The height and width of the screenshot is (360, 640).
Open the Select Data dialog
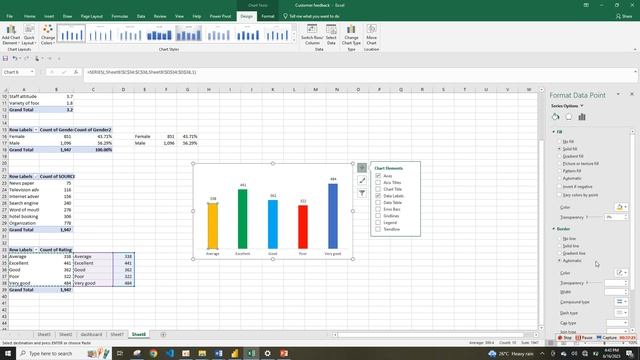331,34
